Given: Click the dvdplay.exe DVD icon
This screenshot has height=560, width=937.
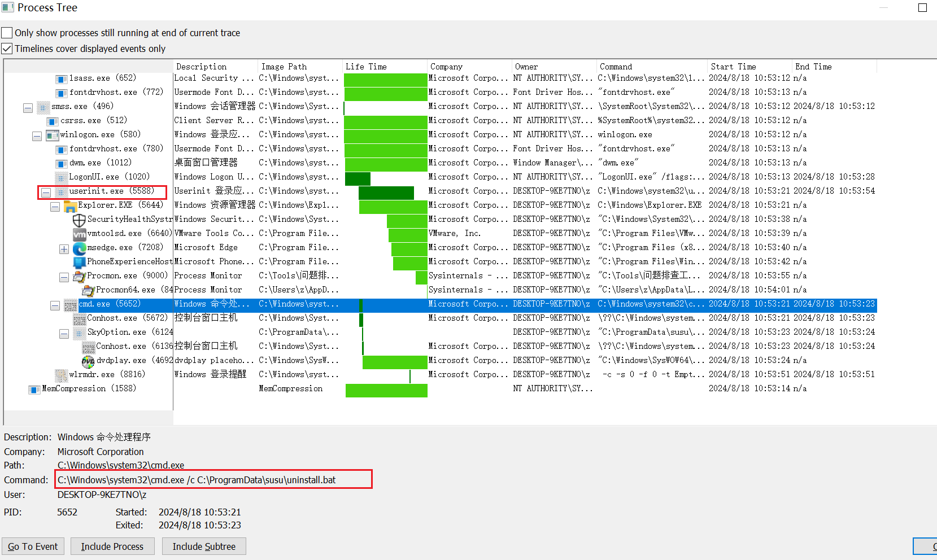Looking at the screenshot, I should [x=89, y=361].
